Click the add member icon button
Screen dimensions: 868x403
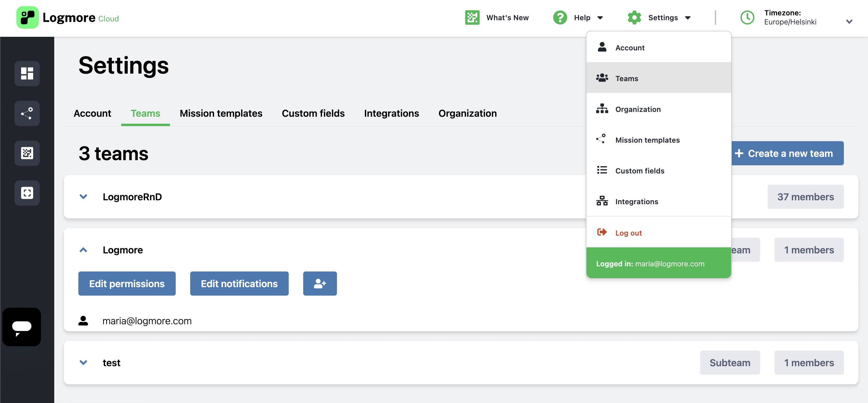click(x=319, y=284)
